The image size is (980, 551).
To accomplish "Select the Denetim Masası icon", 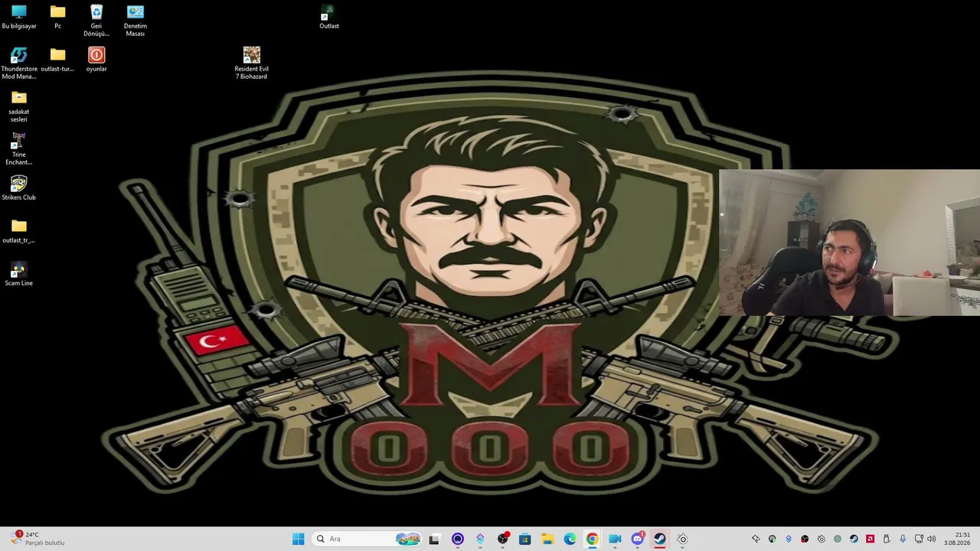I will click(x=136, y=21).
